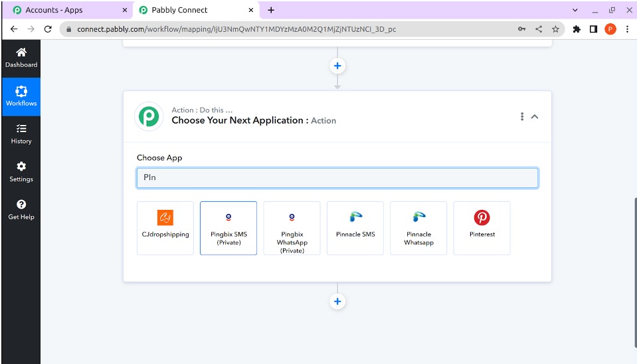
Task: Add a step with the top plus button
Action: point(337,66)
